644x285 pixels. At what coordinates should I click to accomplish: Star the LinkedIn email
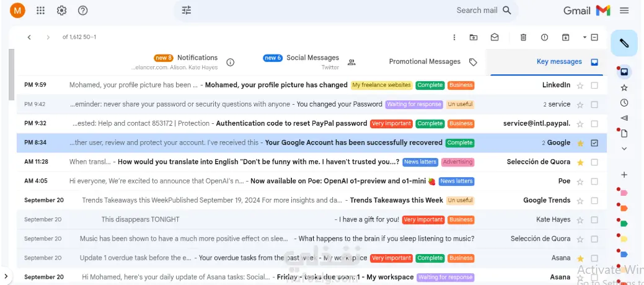point(580,85)
